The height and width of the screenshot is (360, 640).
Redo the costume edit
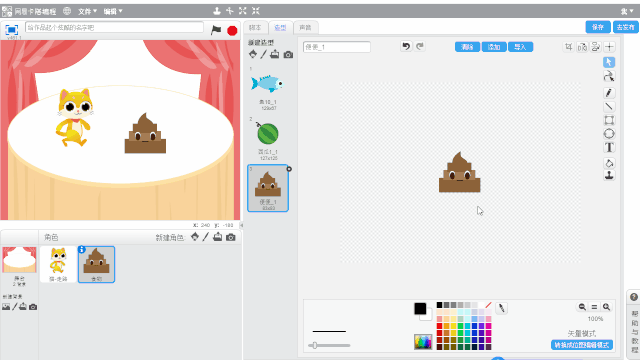420,46
